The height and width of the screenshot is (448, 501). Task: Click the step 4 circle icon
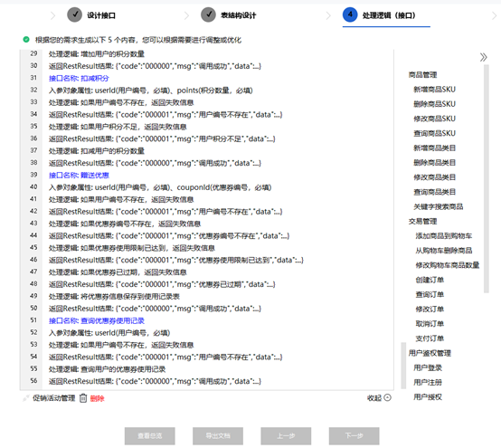[350, 14]
